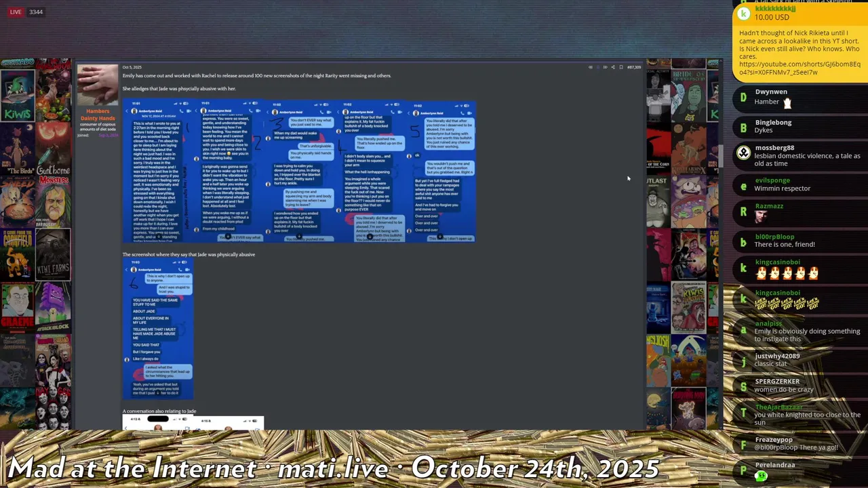The height and width of the screenshot is (488, 868).
Task: Click username Binglebong in chat
Action: point(773,123)
